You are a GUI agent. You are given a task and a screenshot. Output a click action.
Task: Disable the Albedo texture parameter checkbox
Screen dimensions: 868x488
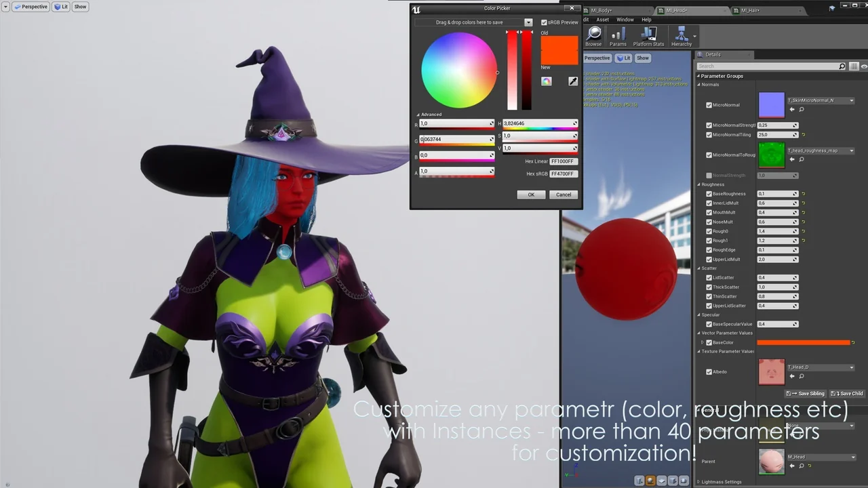(709, 371)
